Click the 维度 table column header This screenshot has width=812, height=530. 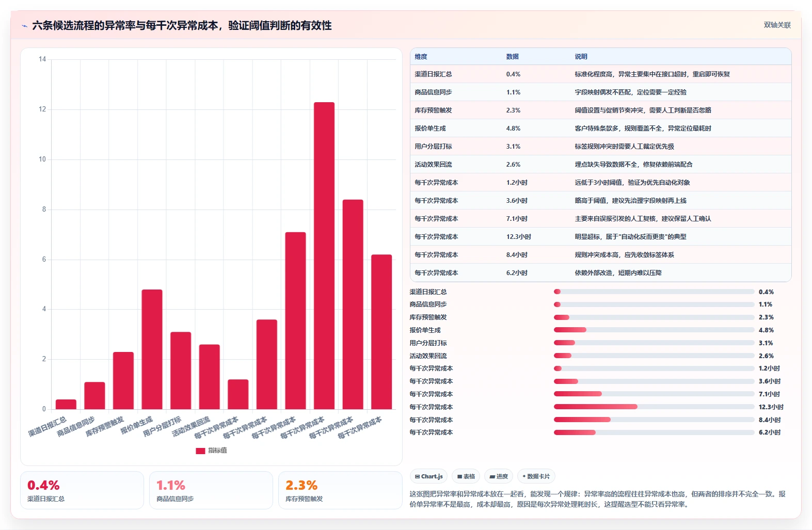[421, 57]
